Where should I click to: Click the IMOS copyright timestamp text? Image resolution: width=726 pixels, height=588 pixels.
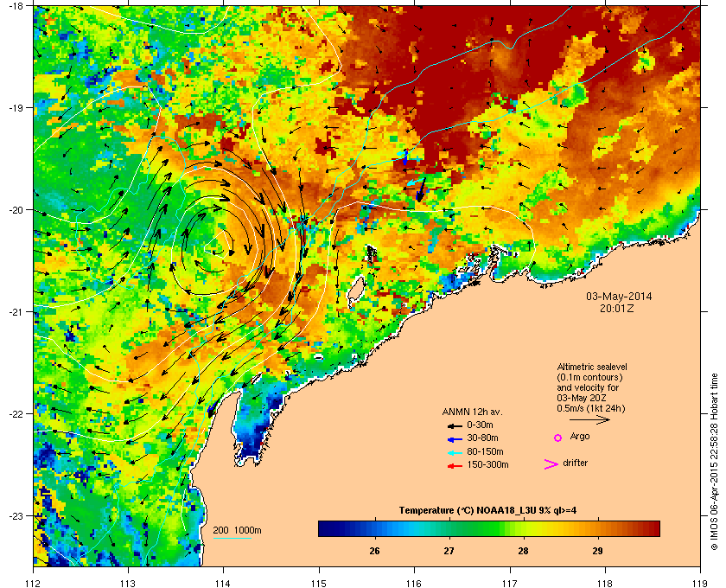click(x=715, y=462)
